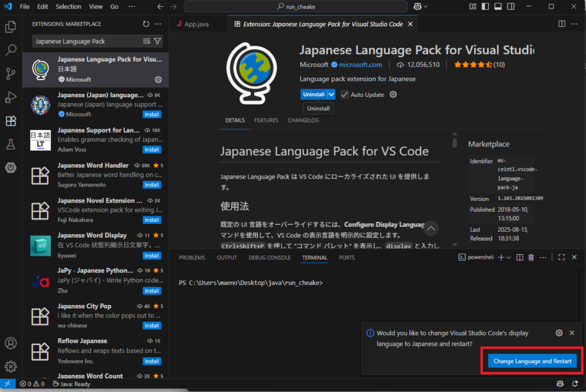The height and width of the screenshot is (392, 586).
Task: Open terminal panel more actions
Action: [543, 258]
